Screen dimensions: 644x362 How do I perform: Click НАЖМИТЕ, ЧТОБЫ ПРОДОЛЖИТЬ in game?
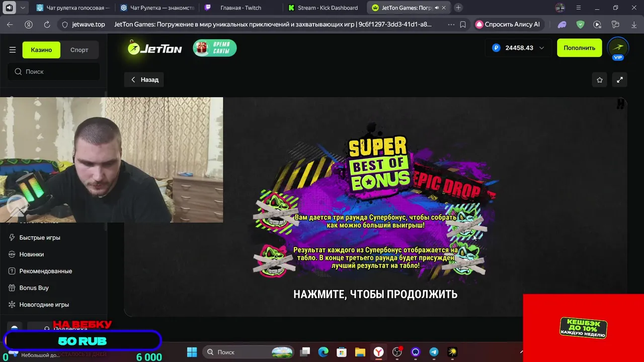(x=375, y=294)
